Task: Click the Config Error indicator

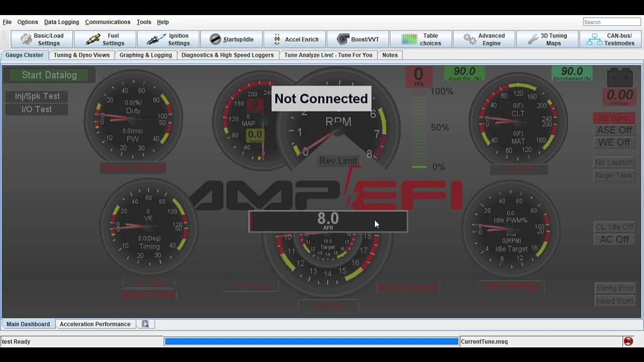Action: pyautogui.click(x=615, y=288)
